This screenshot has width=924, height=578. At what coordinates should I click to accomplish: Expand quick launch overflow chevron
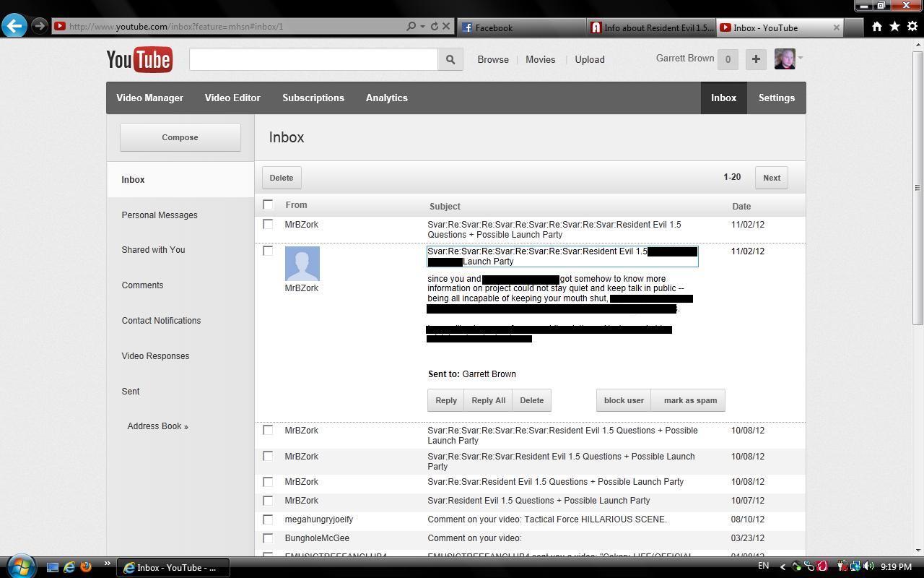coord(107,564)
